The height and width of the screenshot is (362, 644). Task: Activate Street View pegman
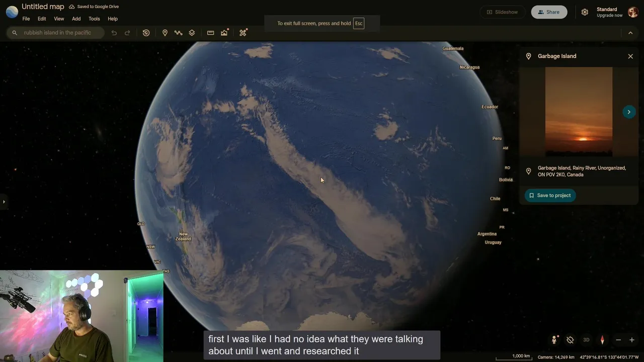pos(554,340)
